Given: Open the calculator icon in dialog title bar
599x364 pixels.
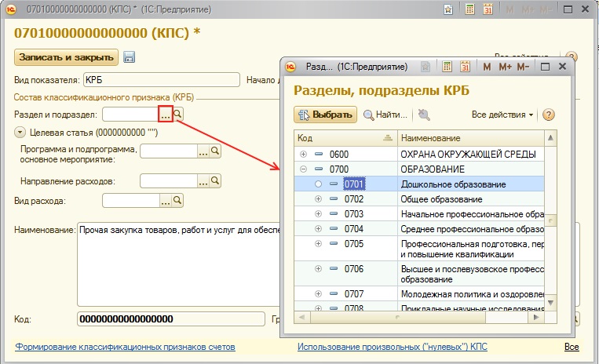Looking at the screenshot, I should pyautogui.click(x=447, y=67).
